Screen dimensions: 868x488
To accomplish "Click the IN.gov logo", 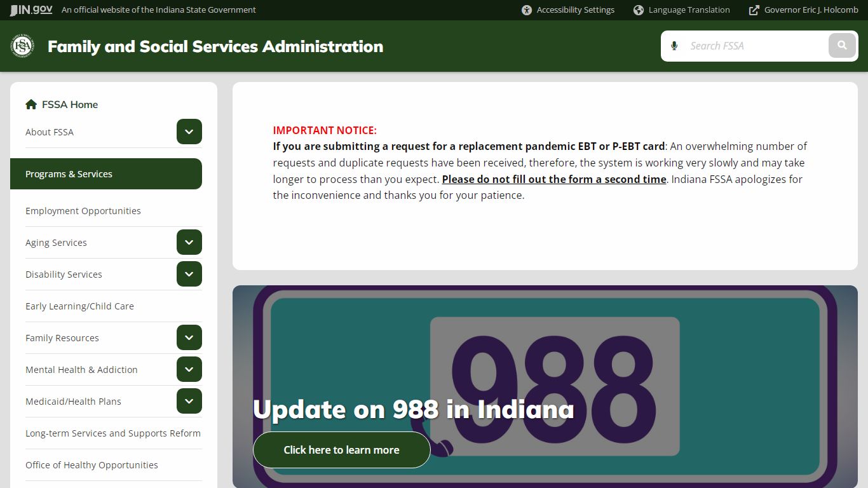I will 31,10.
